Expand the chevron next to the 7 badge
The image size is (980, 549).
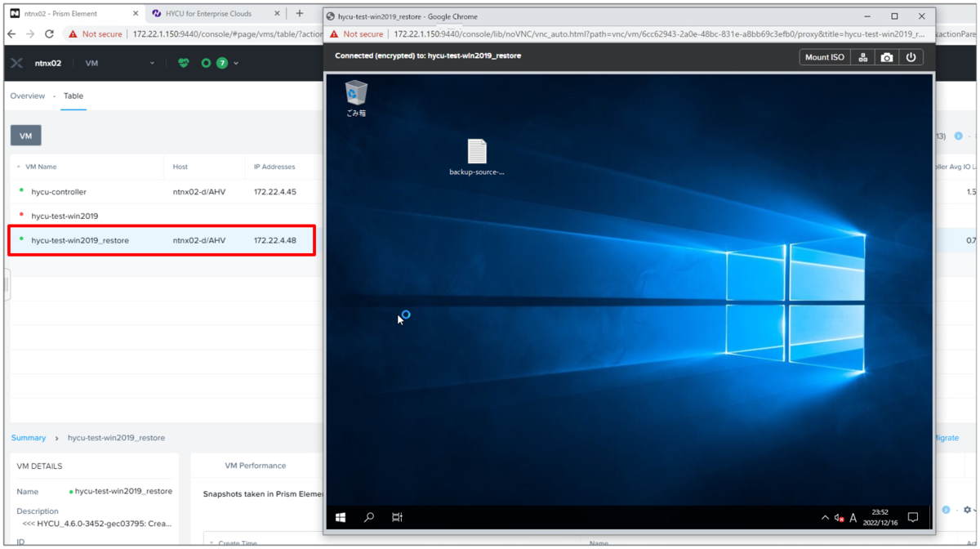[x=236, y=63]
